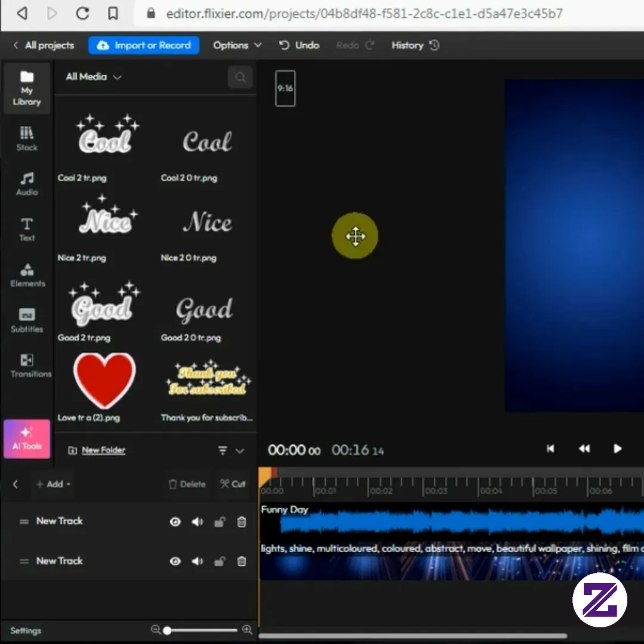Image resolution: width=644 pixels, height=644 pixels.
Task: Click the library sort filter icon
Action: (x=222, y=451)
